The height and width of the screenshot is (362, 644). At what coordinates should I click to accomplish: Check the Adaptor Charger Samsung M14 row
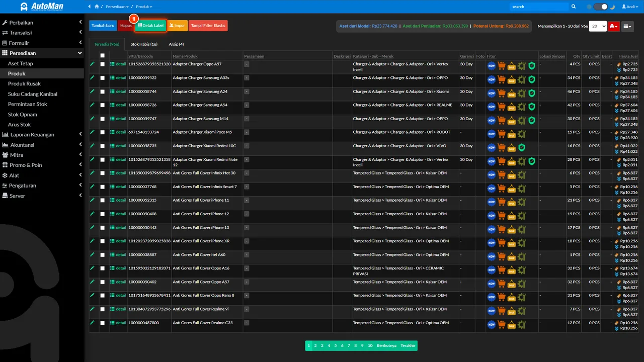[x=103, y=119]
